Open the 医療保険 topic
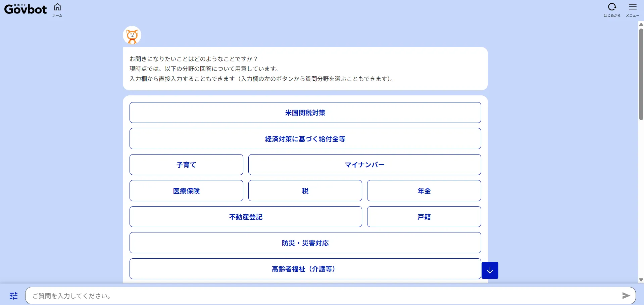The height and width of the screenshot is (305, 644). pyautogui.click(x=186, y=191)
